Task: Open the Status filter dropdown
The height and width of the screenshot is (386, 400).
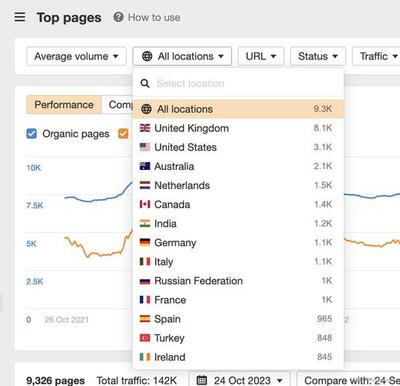Action: pos(318,56)
